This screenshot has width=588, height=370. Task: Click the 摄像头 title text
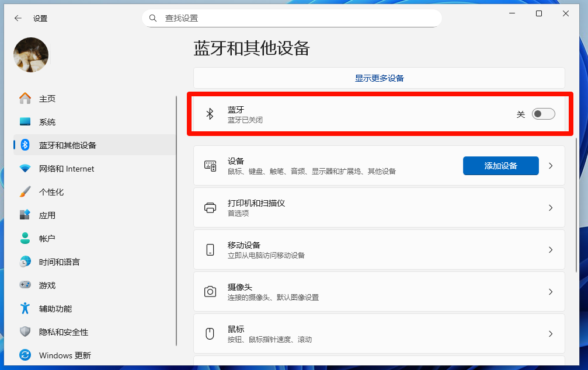[x=239, y=287]
